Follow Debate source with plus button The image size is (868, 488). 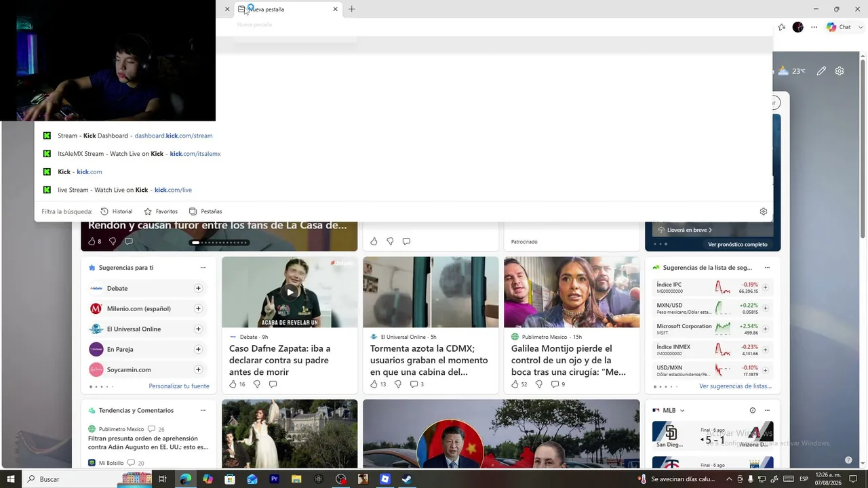(x=198, y=288)
